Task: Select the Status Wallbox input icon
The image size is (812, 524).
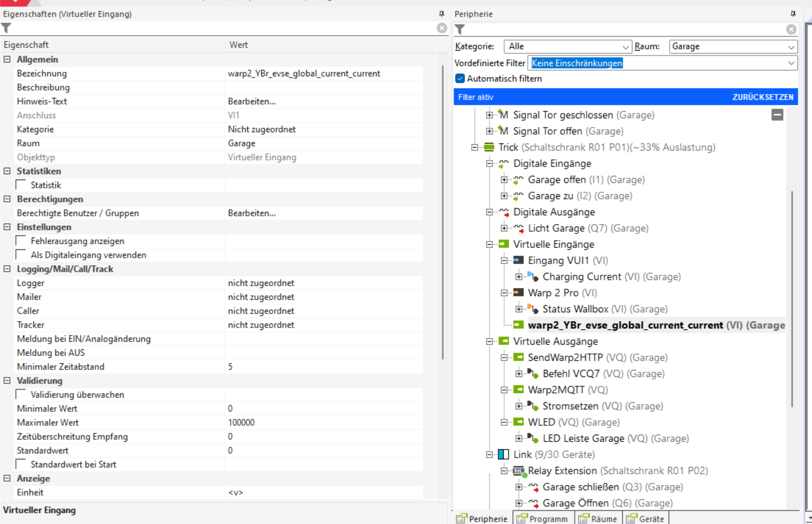Action: (x=533, y=309)
